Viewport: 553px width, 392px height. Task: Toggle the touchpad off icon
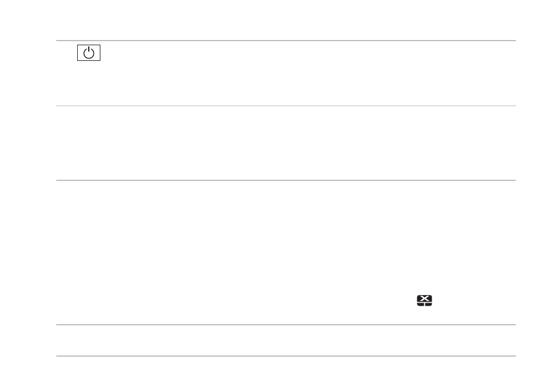click(x=424, y=301)
